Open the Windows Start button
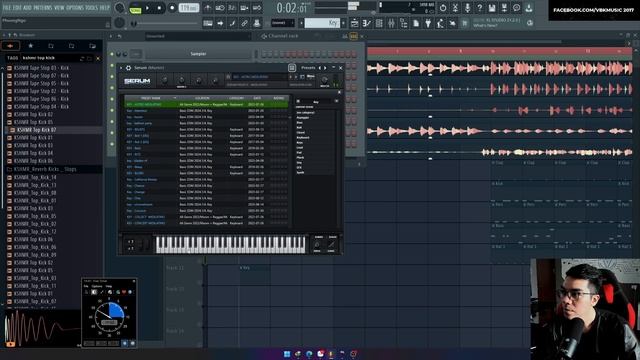The width and height of the screenshot is (640, 360). coord(287,354)
